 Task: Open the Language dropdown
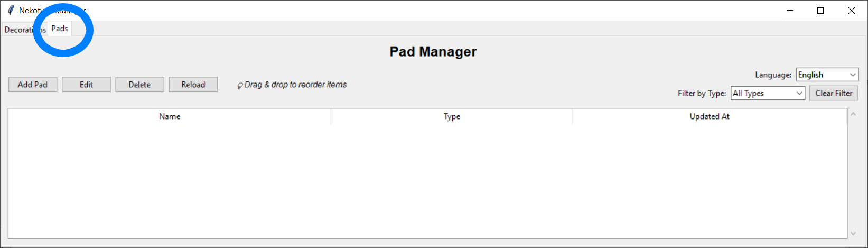(x=827, y=75)
